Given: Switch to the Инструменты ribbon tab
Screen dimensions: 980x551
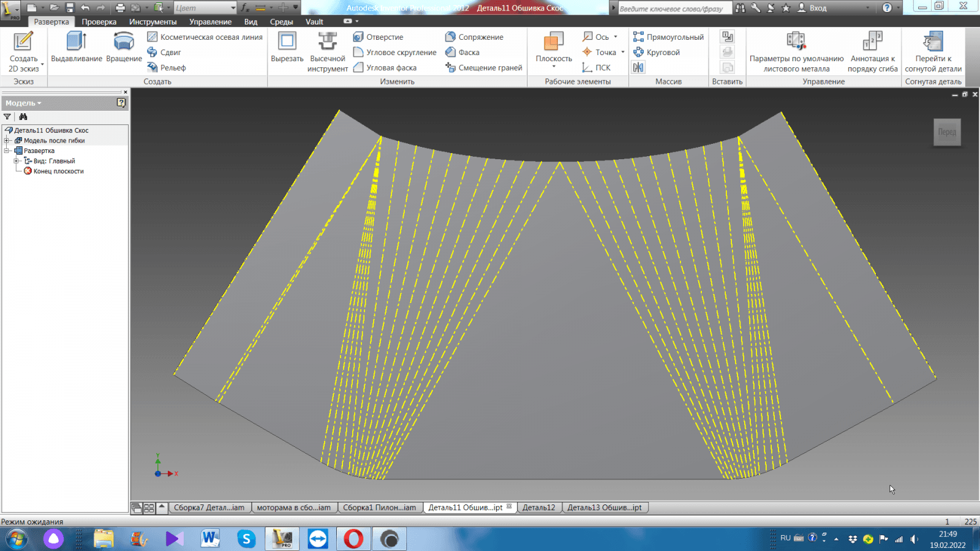Looking at the screenshot, I should coord(153,22).
